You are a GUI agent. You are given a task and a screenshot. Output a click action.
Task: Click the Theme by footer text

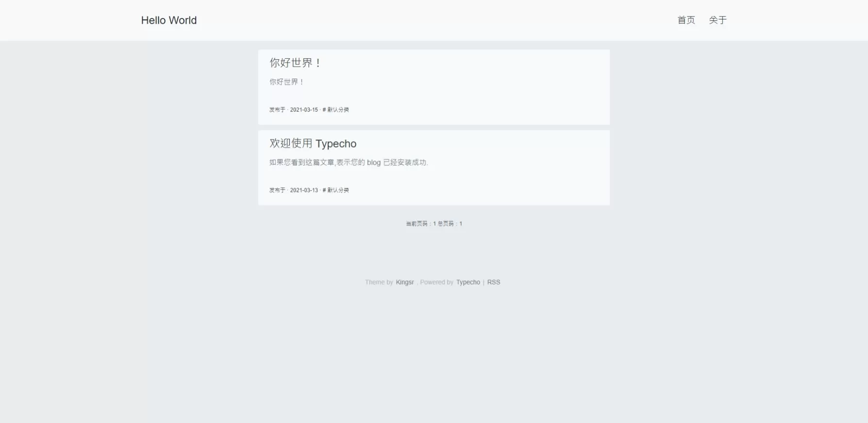[379, 282]
